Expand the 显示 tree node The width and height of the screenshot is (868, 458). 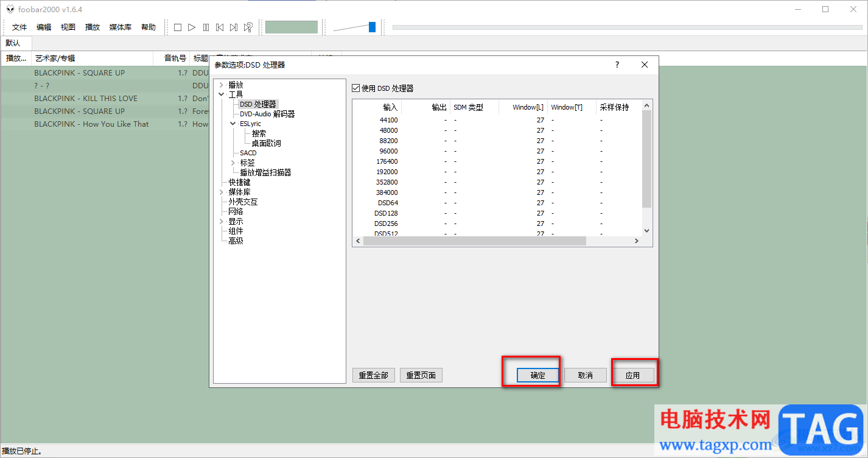click(x=221, y=221)
